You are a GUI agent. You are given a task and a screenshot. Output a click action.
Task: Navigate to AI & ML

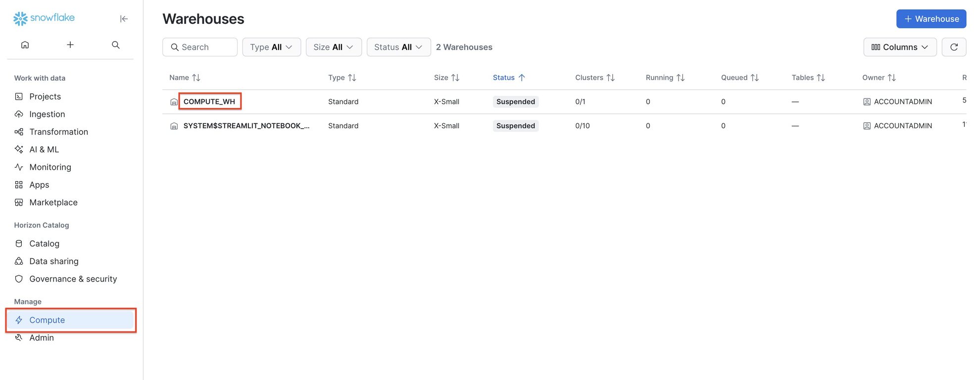pos(44,149)
